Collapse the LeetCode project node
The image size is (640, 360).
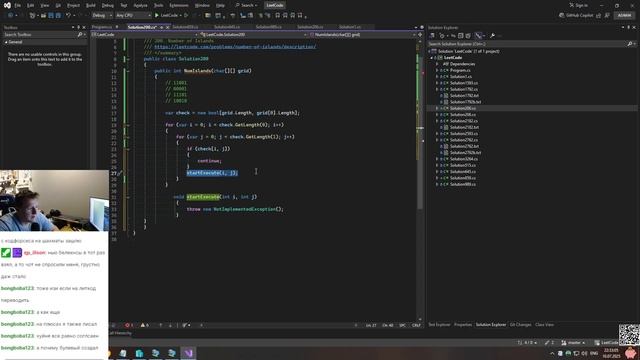click(x=432, y=58)
